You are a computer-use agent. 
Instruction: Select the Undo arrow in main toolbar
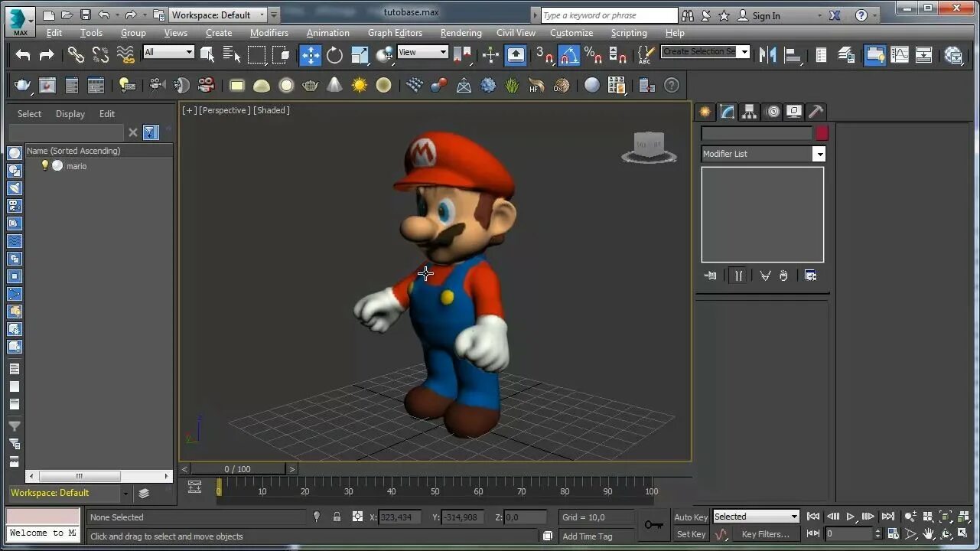pyautogui.click(x=23, y=54)
